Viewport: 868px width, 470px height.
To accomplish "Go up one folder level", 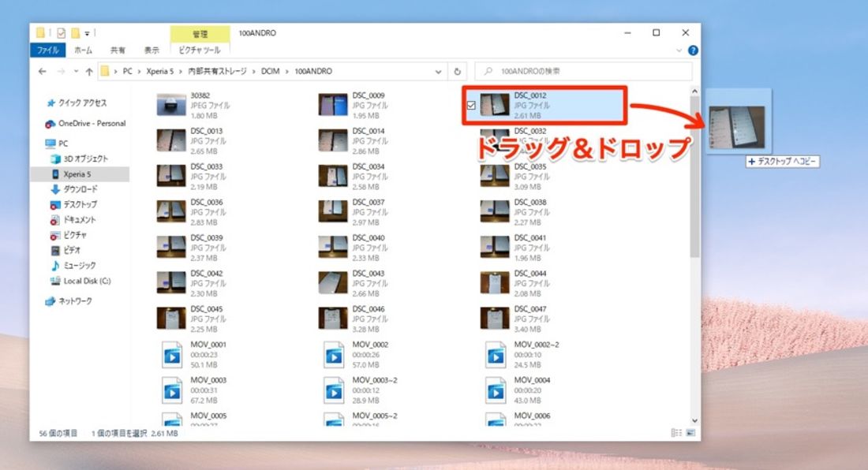I will pyautogui.click(x=88, y=71).
